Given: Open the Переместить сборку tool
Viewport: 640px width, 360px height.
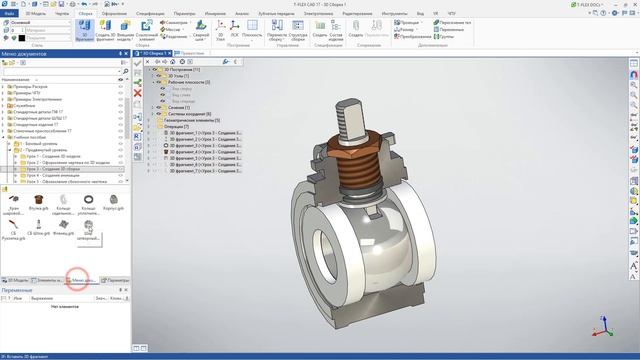Looking at the screenshot, I should (x=277, y=31).
